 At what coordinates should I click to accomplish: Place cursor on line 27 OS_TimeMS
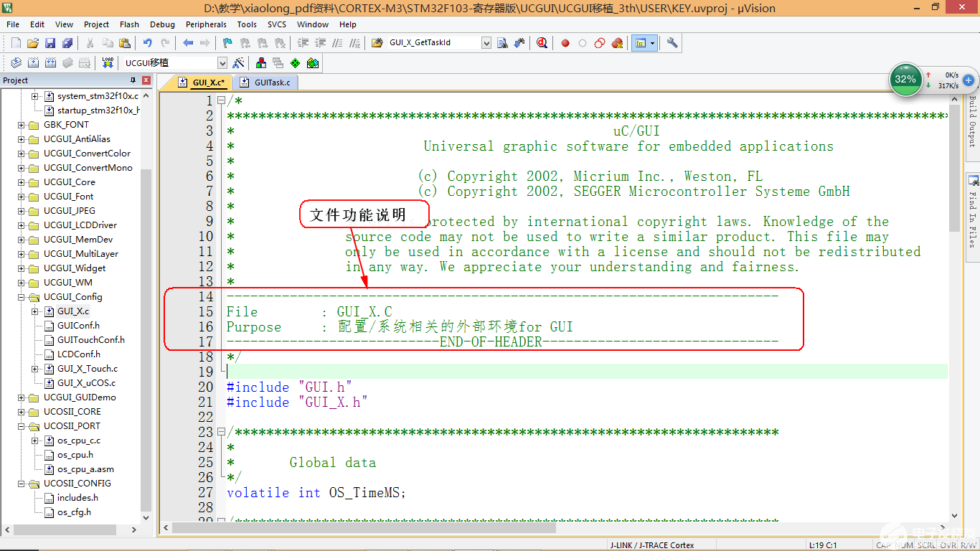368,493
